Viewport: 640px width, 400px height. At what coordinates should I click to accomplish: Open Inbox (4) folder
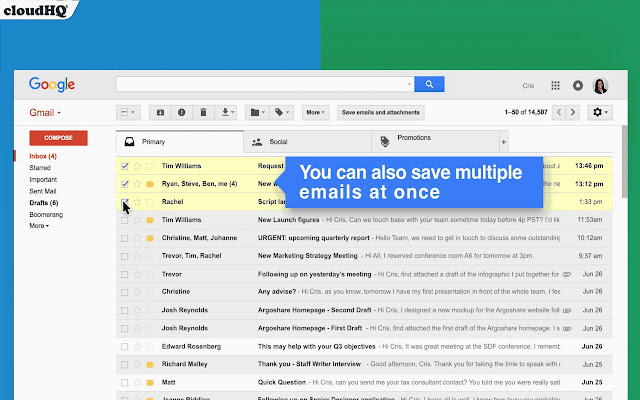click(x=43, y=156)
